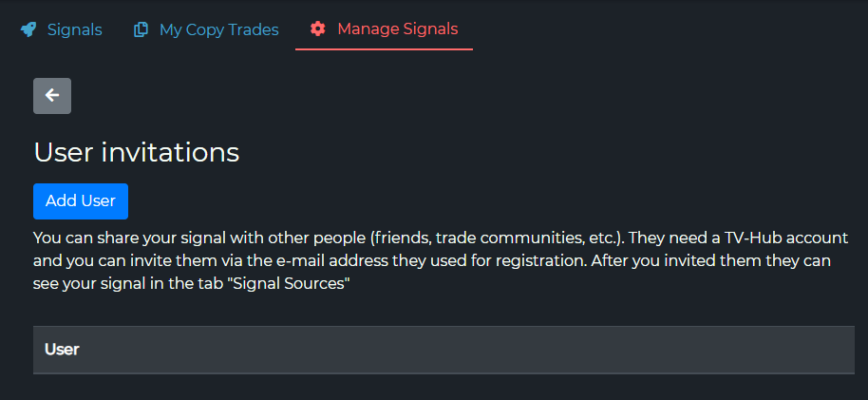Image resolution: width=868 pixels, height=400 pixels.
Task: Click the red underline below Manage Signals
Action: click(384, 48)
